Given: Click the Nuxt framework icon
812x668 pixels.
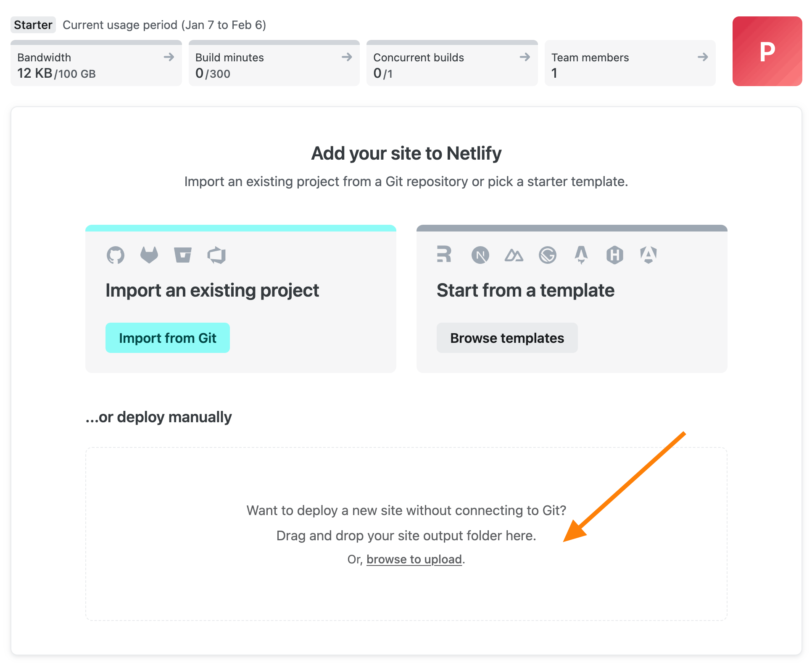Looking at the screenshot, I should 514,255.
